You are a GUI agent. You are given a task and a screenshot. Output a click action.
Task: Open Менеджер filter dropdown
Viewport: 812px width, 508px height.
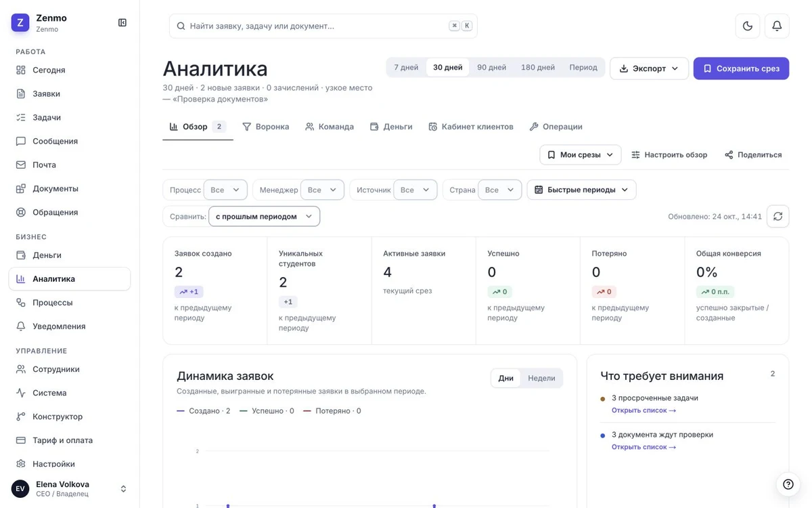(322, 190)
